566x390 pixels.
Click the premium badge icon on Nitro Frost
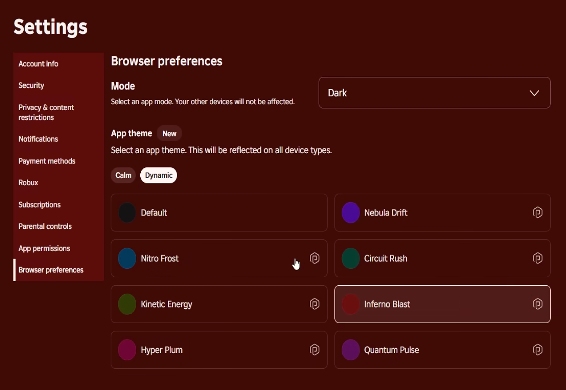click(314, 258)
